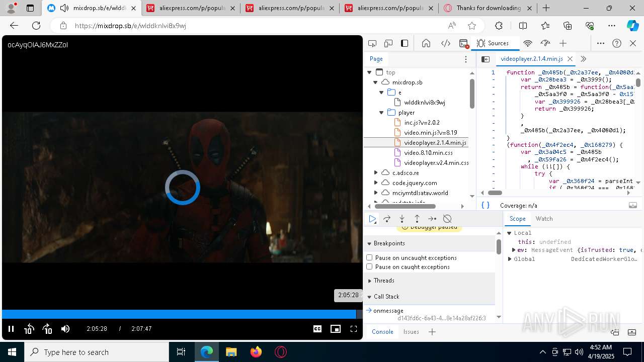Toggle device emulation in DevTools
Screen dimensions: 644x362
click(388, 43)
